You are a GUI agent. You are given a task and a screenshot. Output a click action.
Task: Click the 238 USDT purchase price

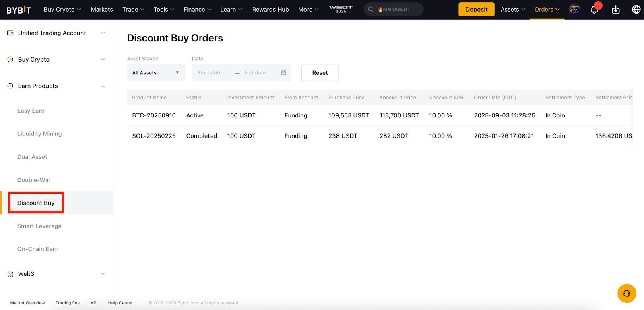(x=343, y=136)
